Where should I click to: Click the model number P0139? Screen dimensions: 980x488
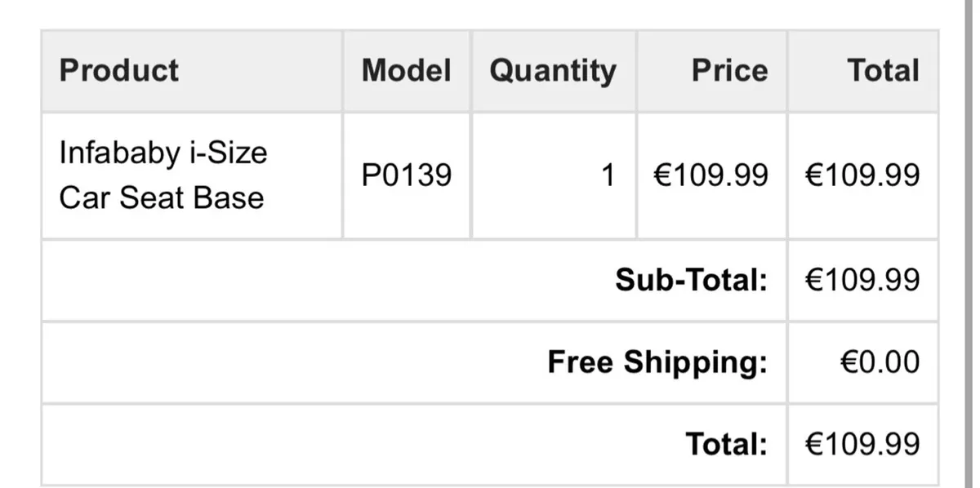point(406,175)
